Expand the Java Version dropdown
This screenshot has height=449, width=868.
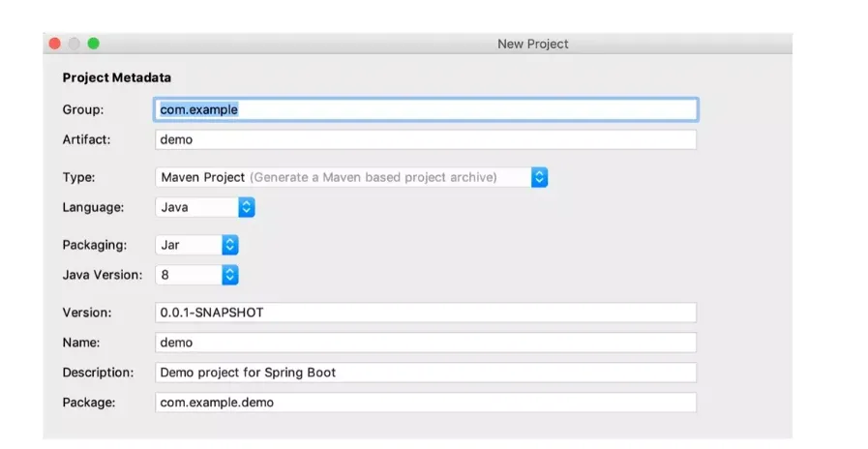click(x=196, y=275)
